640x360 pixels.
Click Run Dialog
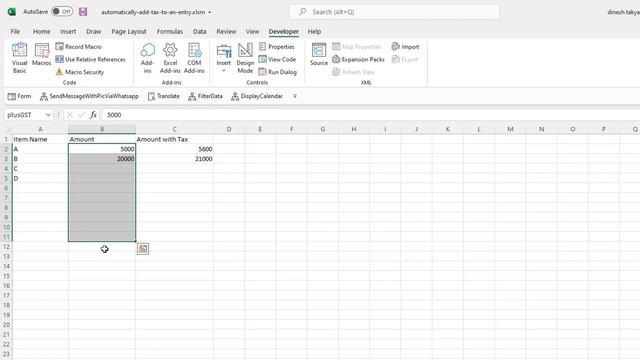[278, 72]
